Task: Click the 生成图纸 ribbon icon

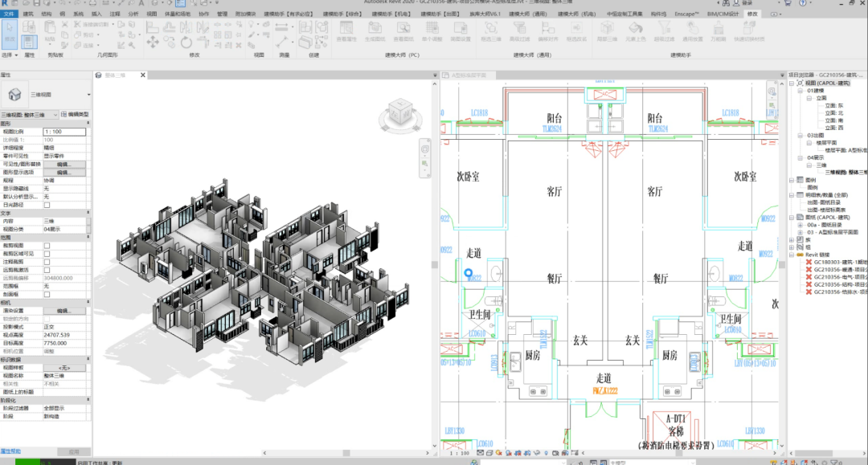Action: pos(375,31)
